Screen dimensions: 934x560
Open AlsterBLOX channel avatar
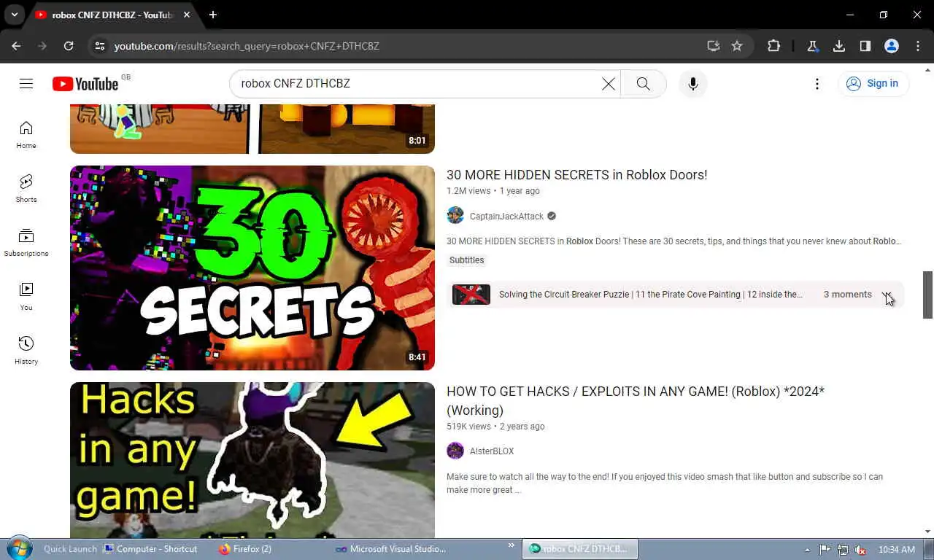[455, 451]
